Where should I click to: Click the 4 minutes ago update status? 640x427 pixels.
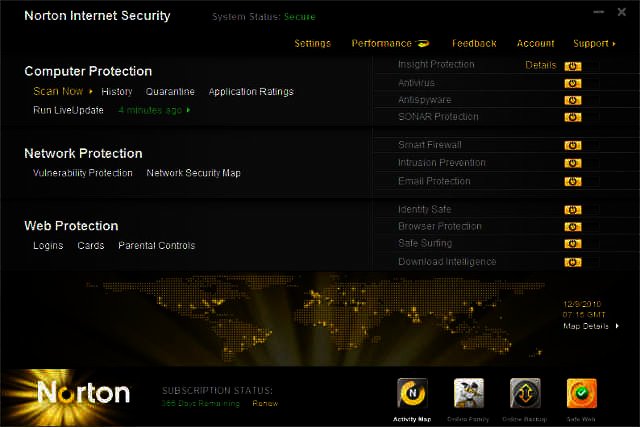[x=150, y=110]
